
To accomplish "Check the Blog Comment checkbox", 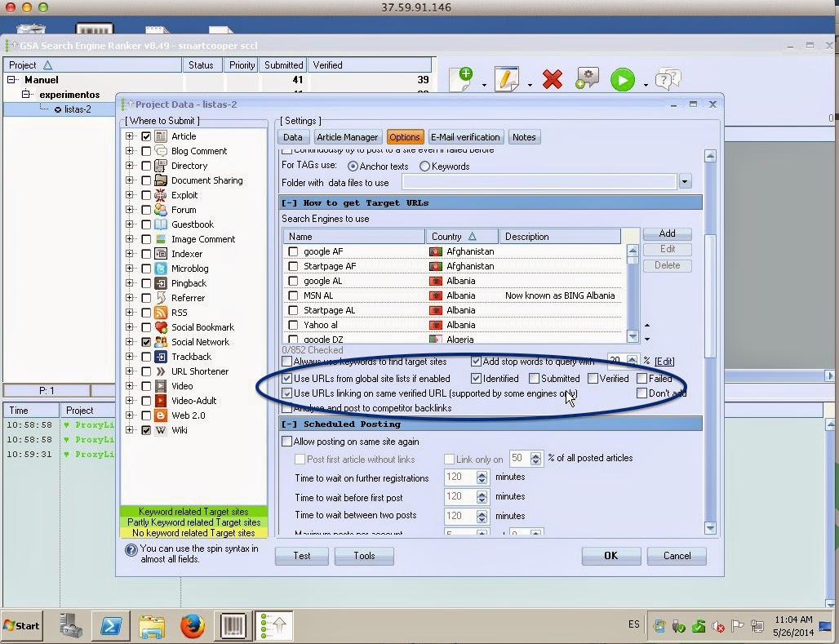I will coord(146,151).
